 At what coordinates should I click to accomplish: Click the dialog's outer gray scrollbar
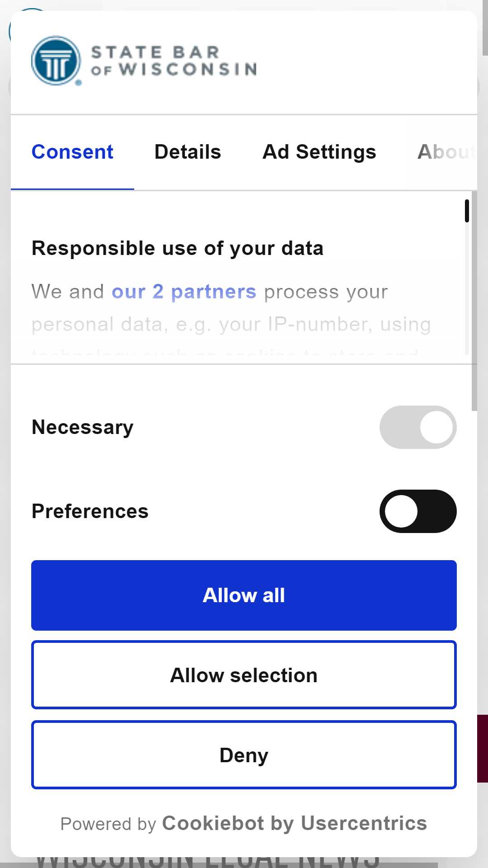[474, 301]
